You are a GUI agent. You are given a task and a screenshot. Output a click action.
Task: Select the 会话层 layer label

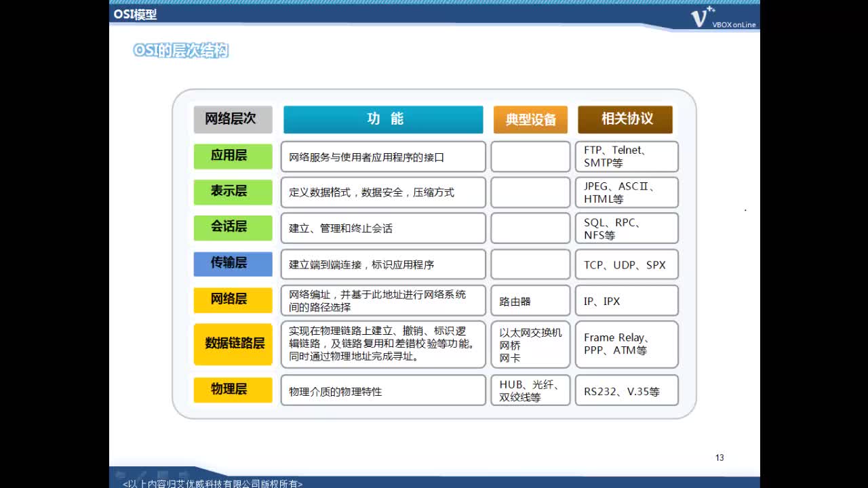[x=233, y=228]
